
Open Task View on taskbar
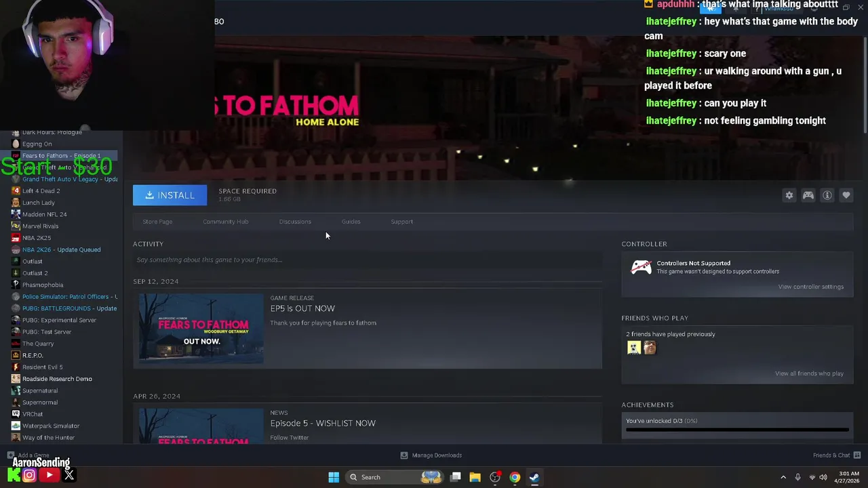pyautogui.click(x=456, y=477)
